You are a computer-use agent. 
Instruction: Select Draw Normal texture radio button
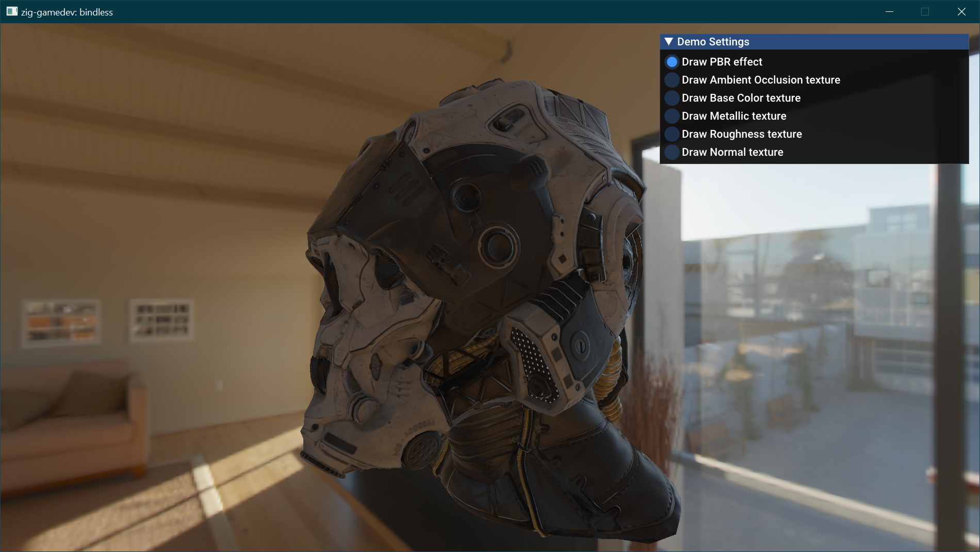coord(672,152)
